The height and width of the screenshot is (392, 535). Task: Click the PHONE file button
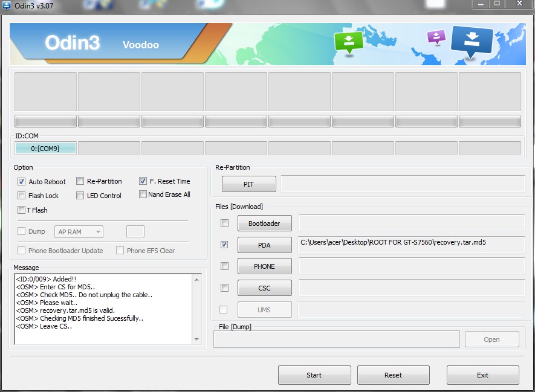(264, 266)
